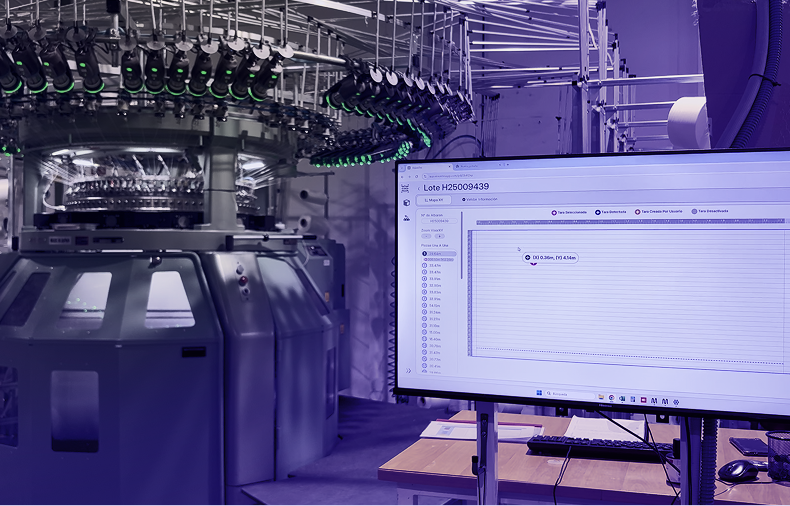Click the taskbar search box

coord(560,392)
